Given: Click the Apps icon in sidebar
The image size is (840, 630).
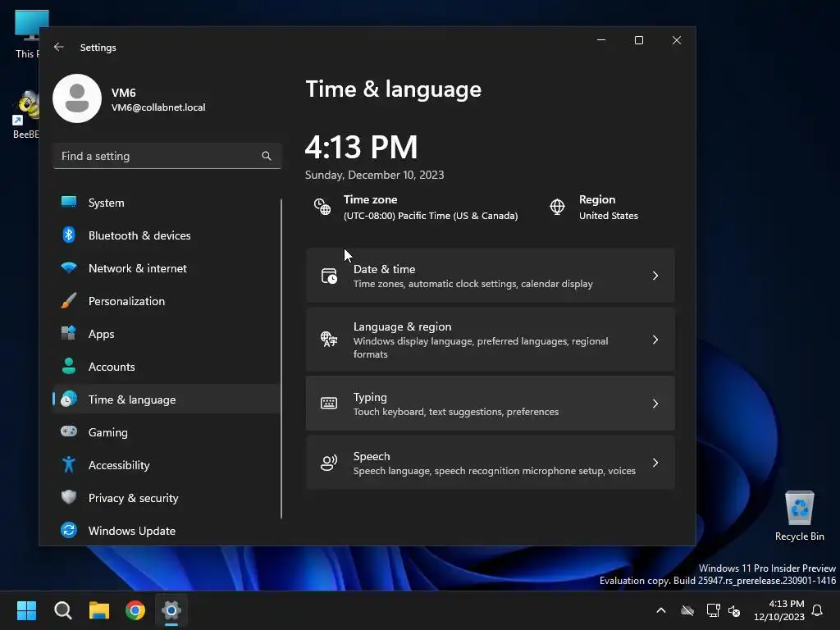Looking at the screenshot, I should coord(69,333).
